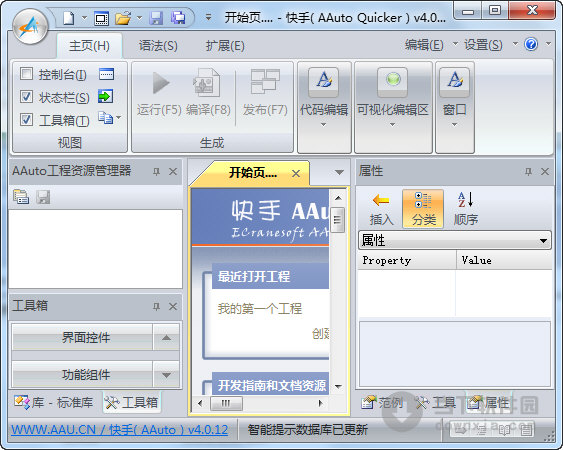Click the console window icon beside 控制台
This screenshot has width=563, height=450.
point(106,74)
